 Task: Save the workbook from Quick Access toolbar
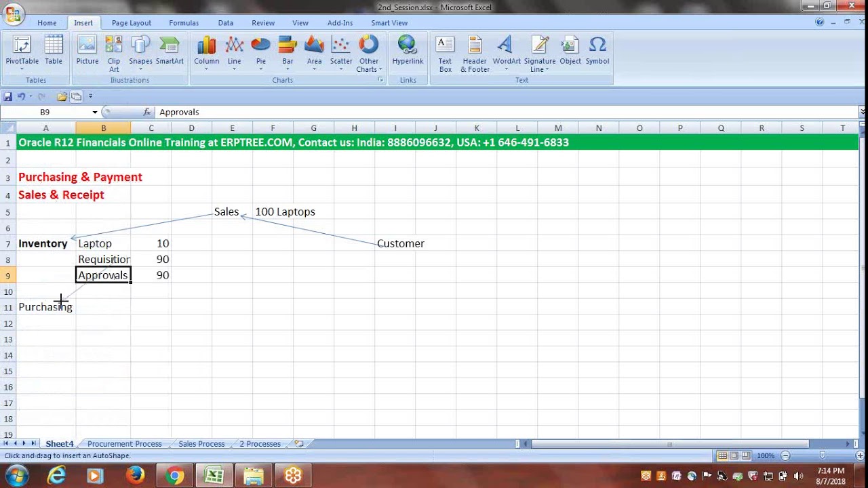coord(8,96)
